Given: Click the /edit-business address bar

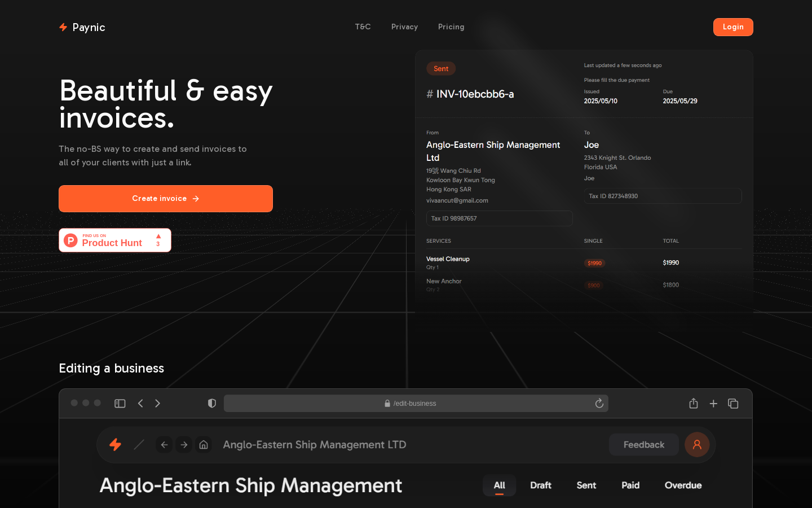Looking at the screenshot, I should [416, 404].
